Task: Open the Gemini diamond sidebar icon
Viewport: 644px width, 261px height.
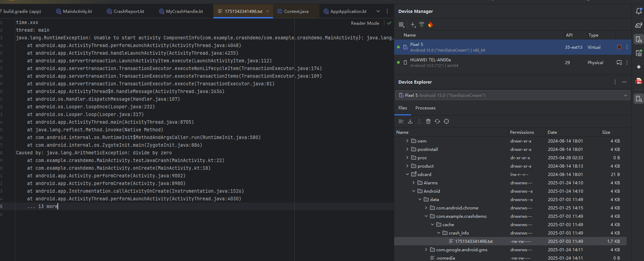Action: click(x=639, y=67)
